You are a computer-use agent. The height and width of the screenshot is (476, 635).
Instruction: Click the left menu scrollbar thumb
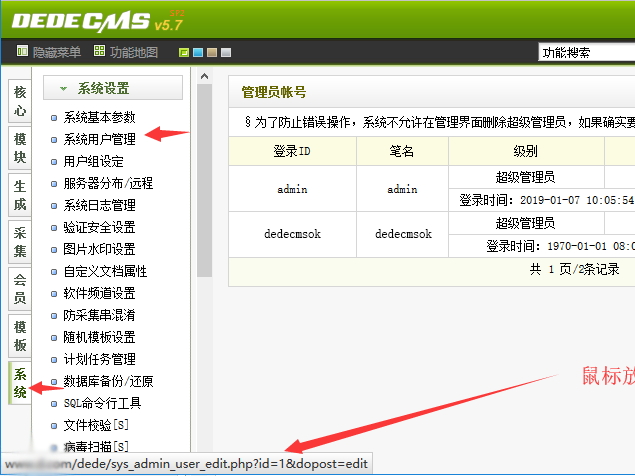[x=205, y=180]
